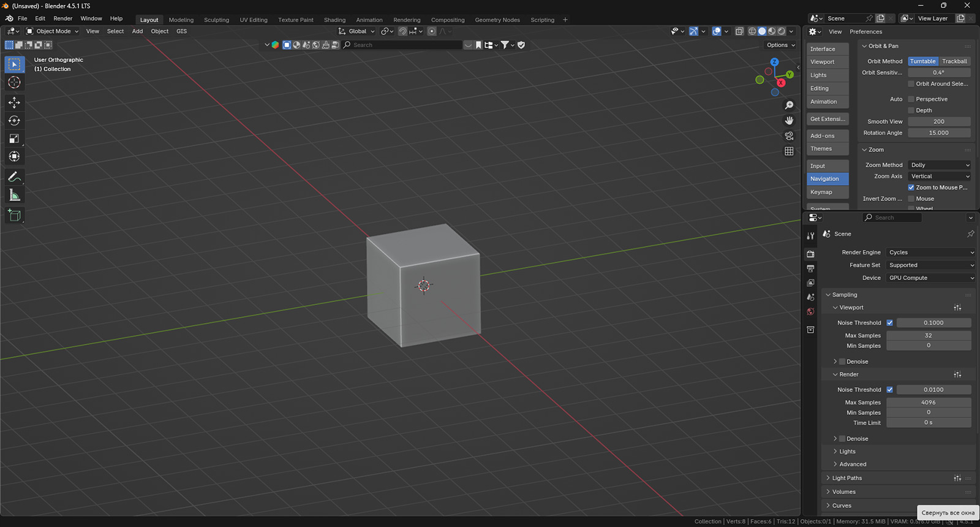The image size is (980, 527).
Task: Choose the Move tool
Action: coord(15,102)
